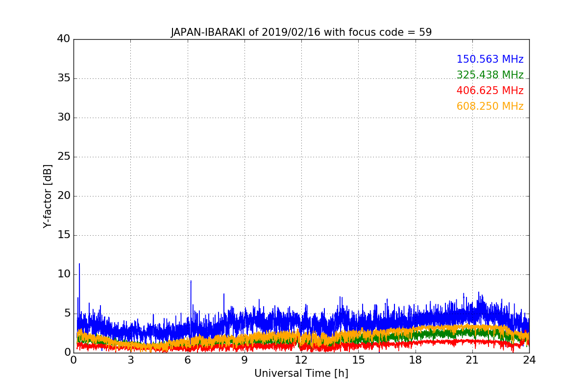Viewport: 588px width, 392px height.
Task: Click the x-axis tick label 24
Action: coord(529,360)
